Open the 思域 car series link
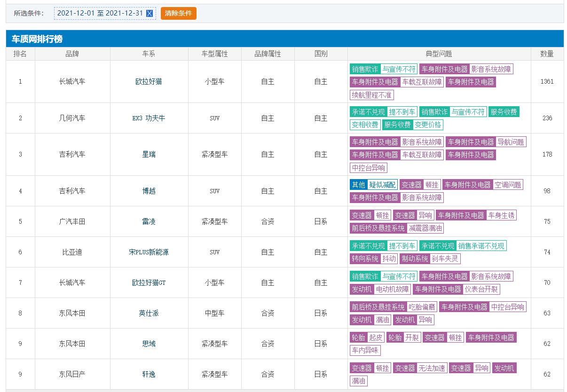 click(149, 344)
